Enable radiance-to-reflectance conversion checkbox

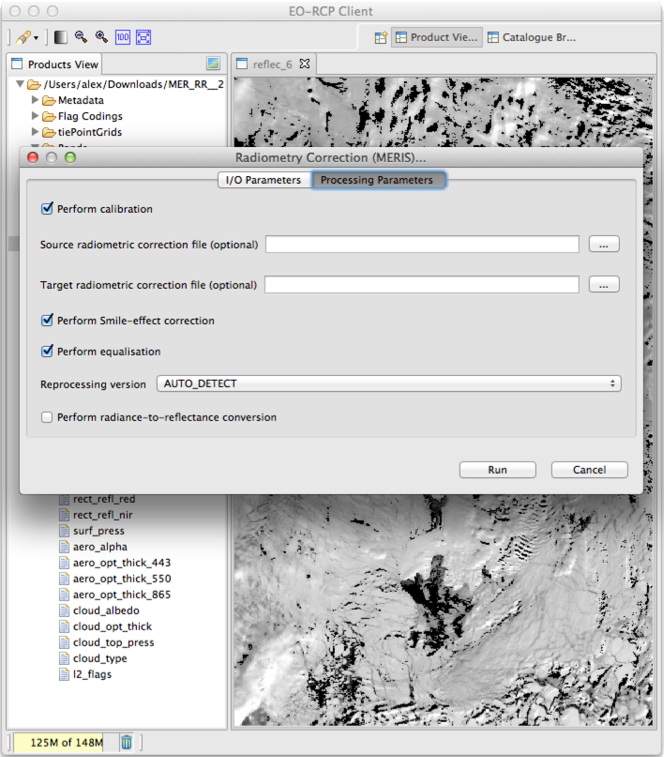pos(47,417)
